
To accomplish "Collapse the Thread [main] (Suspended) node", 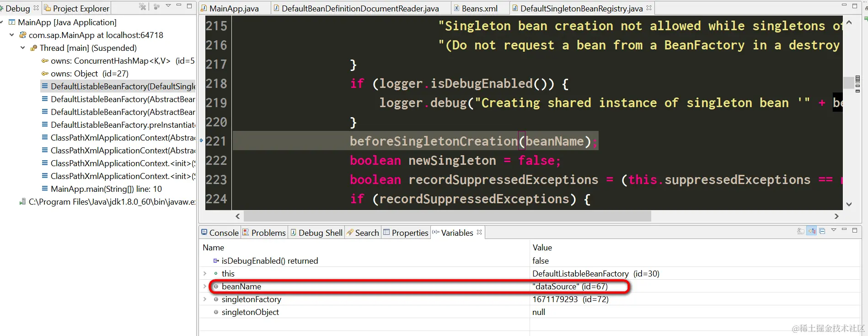I will coord(22,48).
